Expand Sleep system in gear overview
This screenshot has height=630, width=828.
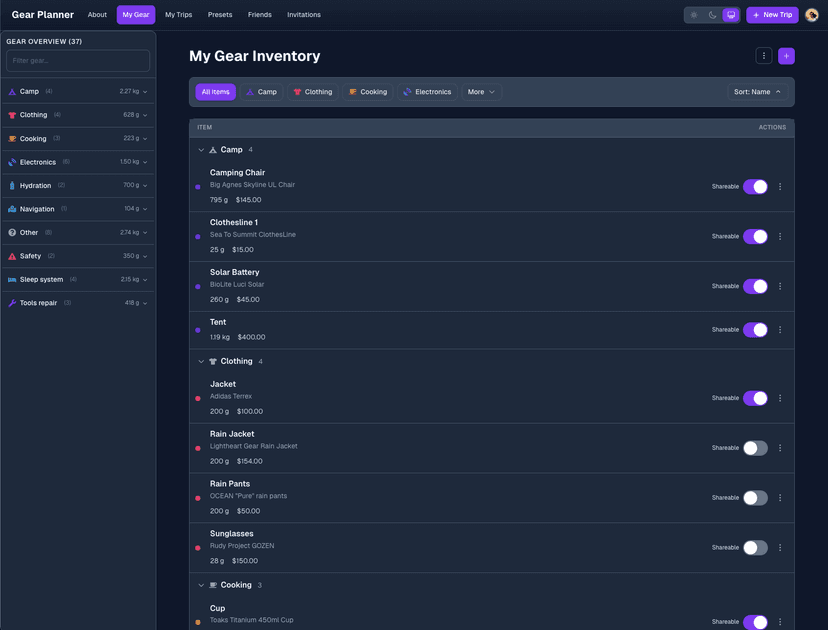[x=145, y=280]
